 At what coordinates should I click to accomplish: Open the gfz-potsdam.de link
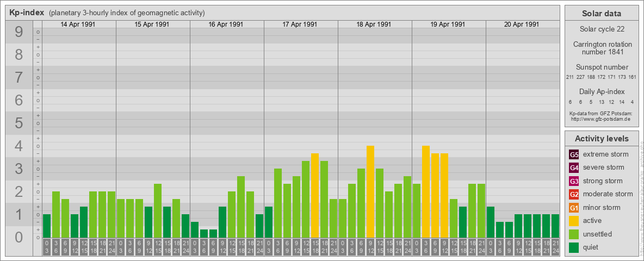pos(602,119)
